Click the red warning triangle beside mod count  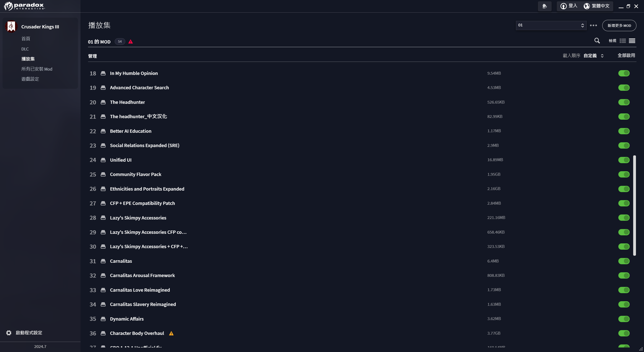pyautogui.click(x=131, y=41)
